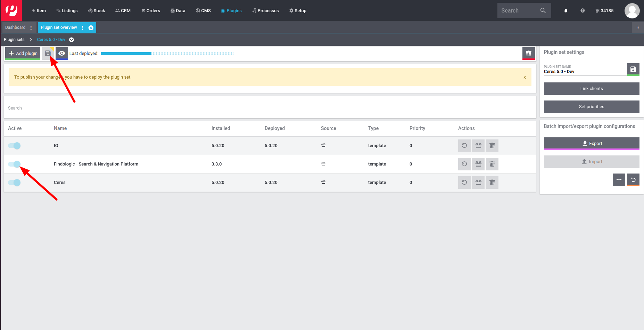The width and height of the screenshot is (644, 330).
Task: Click the Name column header
Action: point(60,128)
